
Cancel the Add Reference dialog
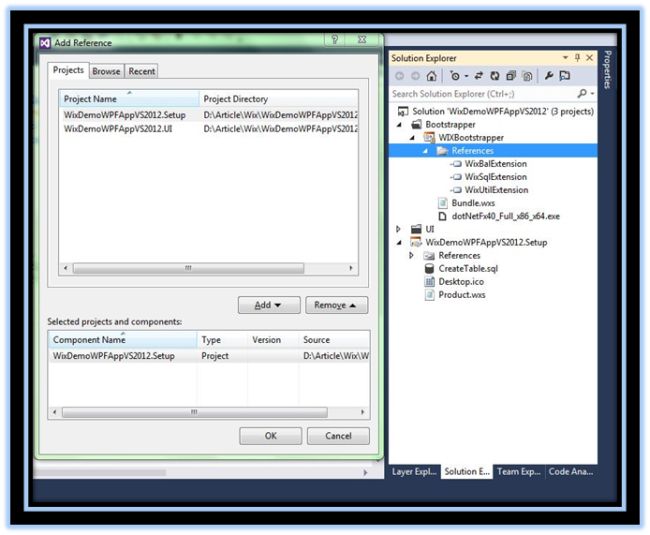click(x=338, y=436)
